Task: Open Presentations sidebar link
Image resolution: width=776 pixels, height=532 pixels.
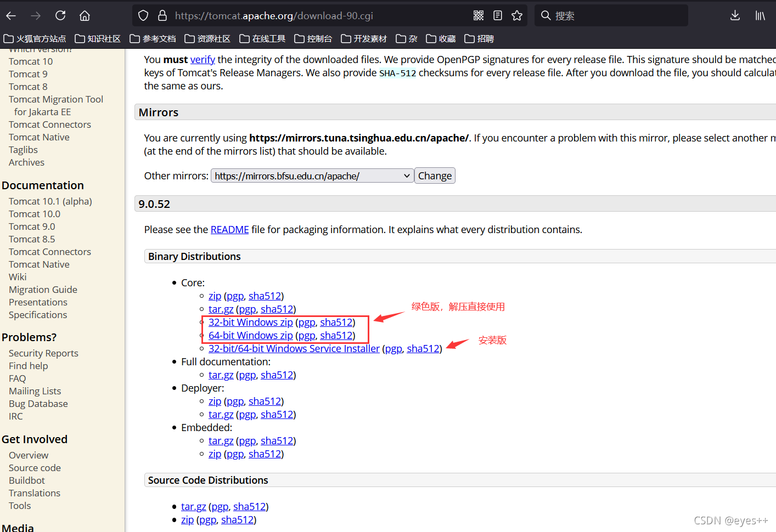Action: pos(38,302)
